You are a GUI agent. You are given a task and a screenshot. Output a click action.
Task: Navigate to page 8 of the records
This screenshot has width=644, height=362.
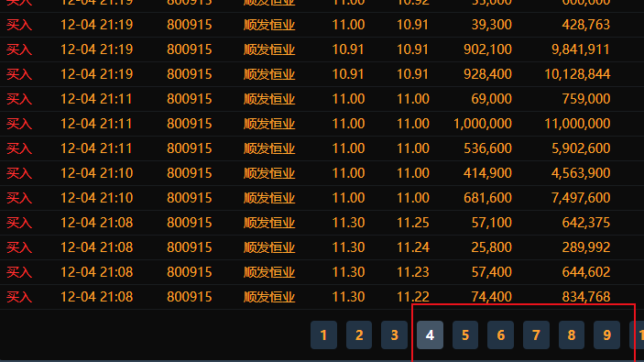click(x=572, y=335)
